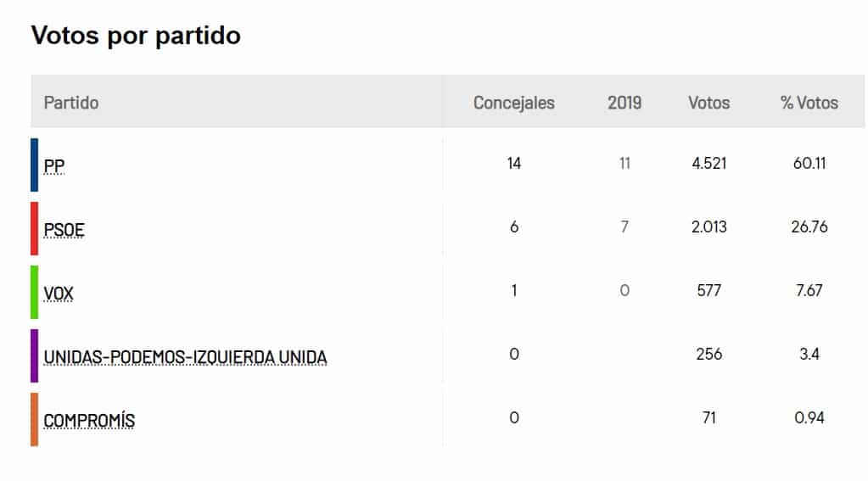The width and height of the screenshot is (868, 481).
Task: Select the Votos column header
Action: (708, 103)
